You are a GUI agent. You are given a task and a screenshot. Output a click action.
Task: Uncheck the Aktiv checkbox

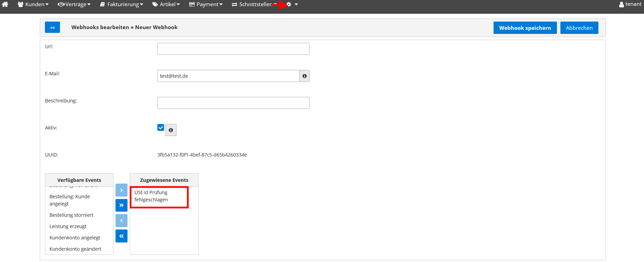(161, 128)
